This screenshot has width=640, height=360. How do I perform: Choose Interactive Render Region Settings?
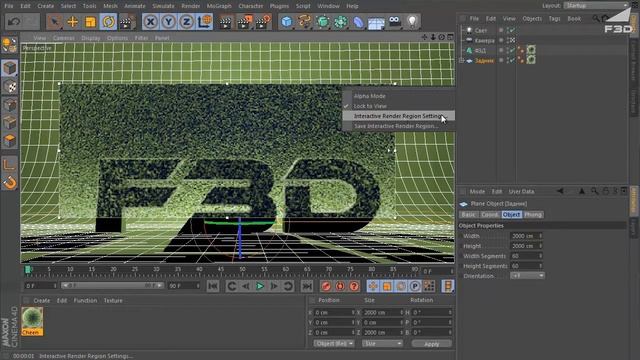(398, 116)
